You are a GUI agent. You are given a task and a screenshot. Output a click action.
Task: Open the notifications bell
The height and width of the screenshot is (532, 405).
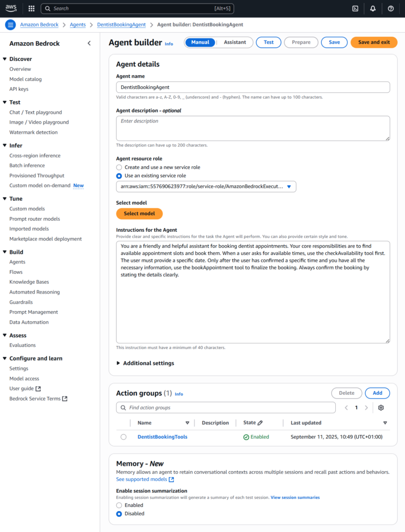(x=373, y=8)
